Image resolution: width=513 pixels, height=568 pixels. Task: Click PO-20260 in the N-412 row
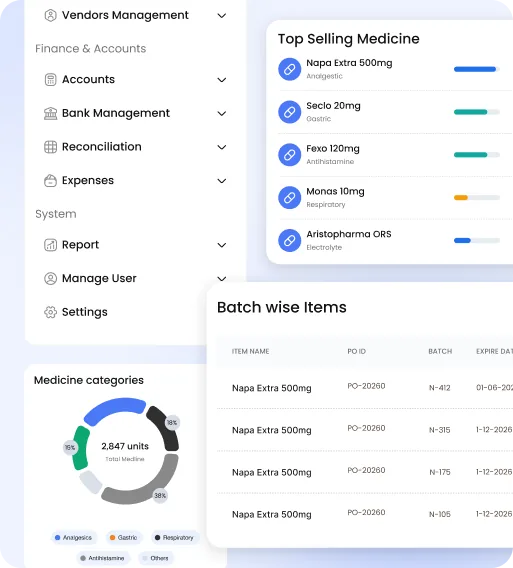[x=366, y=386]
